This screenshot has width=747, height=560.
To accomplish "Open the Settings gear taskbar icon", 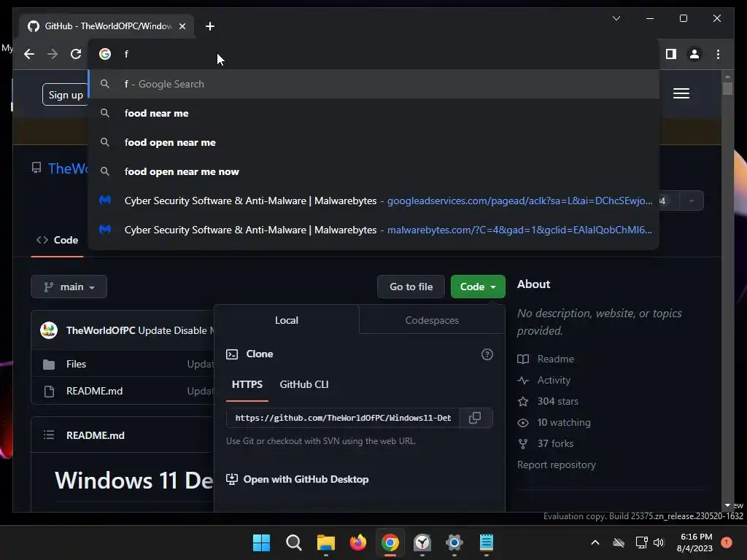I will pyautogui.click(x=454, y=542).
